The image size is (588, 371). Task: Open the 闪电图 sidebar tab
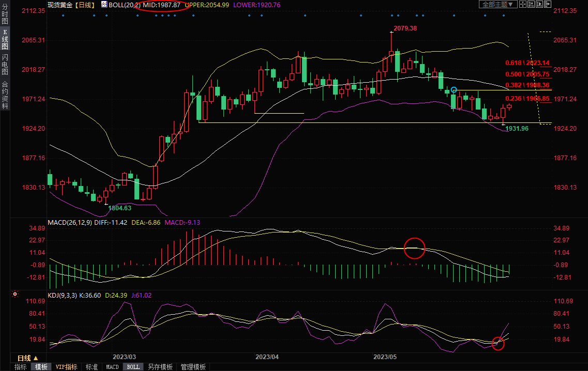point(5,64)
